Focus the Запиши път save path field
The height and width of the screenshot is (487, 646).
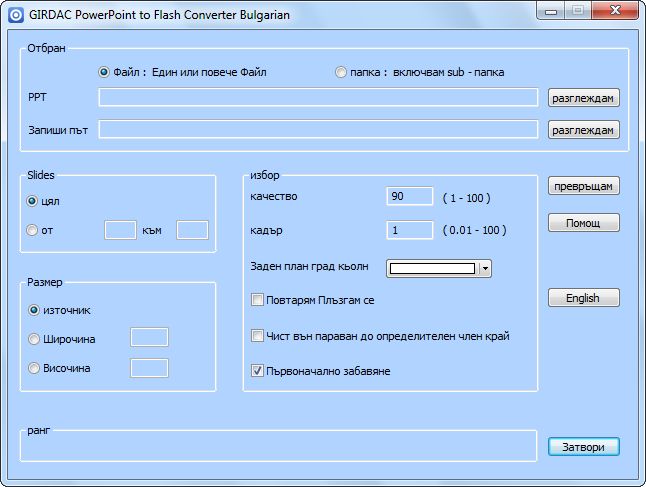[318, 129]
